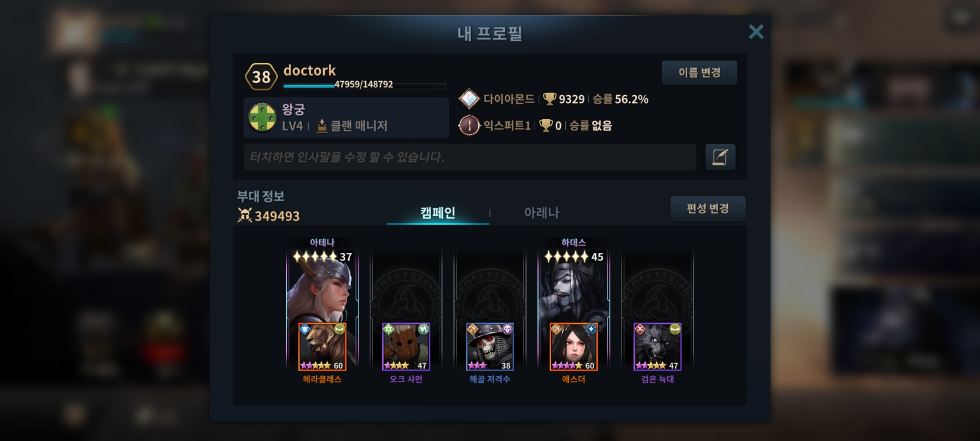Click the Expert I rank badge icon
Viewport: 980px width, 441px height.
pos(469,125)
